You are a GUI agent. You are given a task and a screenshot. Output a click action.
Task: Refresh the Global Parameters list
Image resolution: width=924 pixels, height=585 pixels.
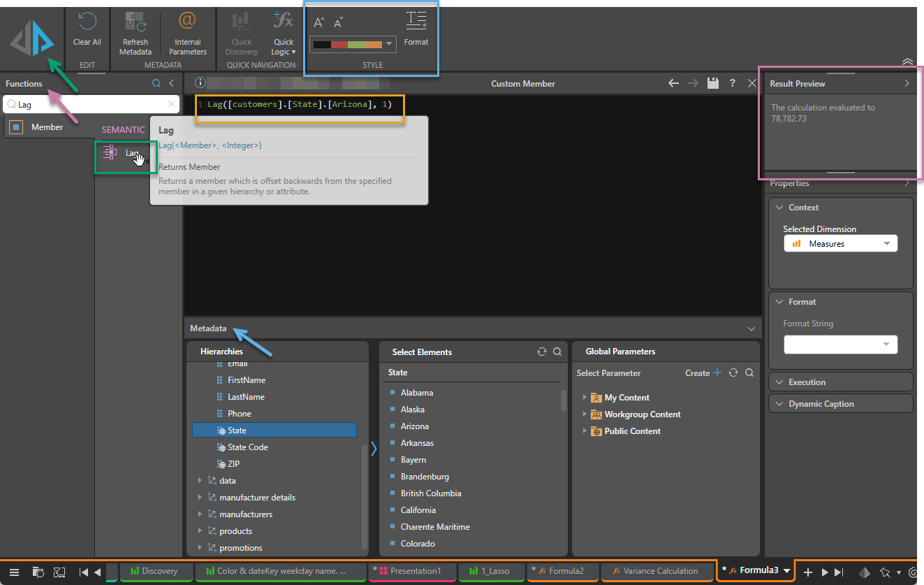733,373
